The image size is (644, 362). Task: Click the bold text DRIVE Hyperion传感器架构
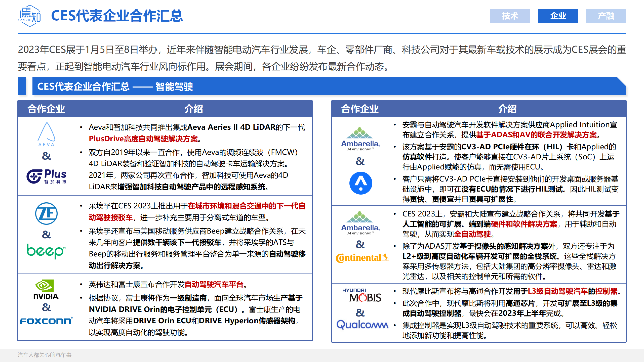click(x=247, y=321)
